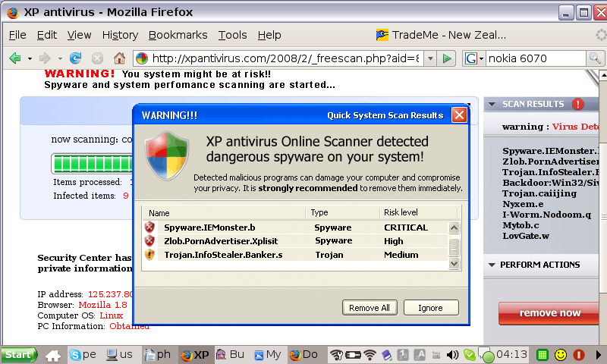Select the Zlob.PornAdvertiser.Xplisit row

295,241
